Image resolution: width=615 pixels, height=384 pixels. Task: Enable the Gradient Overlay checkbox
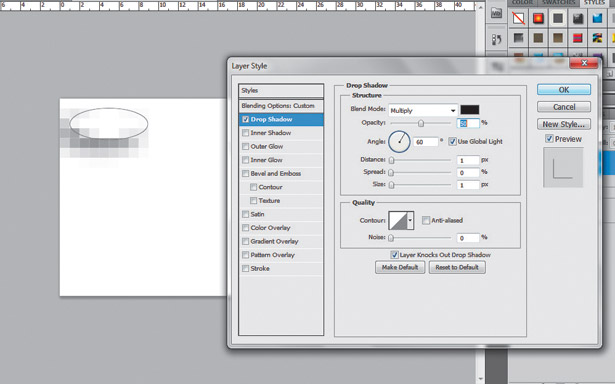[246, 241]
